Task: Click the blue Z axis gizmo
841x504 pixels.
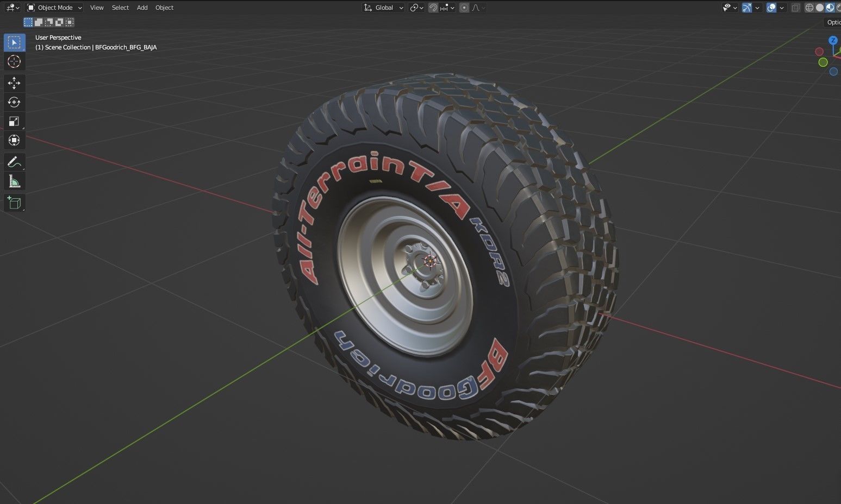Action: [x=833, y=41]
